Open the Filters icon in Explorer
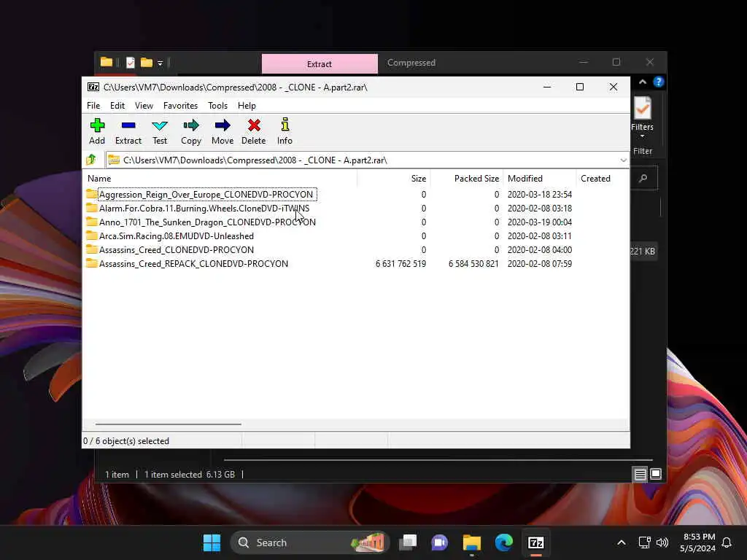Screen dimensions: 747x560 pyautogui.click(x=642, y=109)
